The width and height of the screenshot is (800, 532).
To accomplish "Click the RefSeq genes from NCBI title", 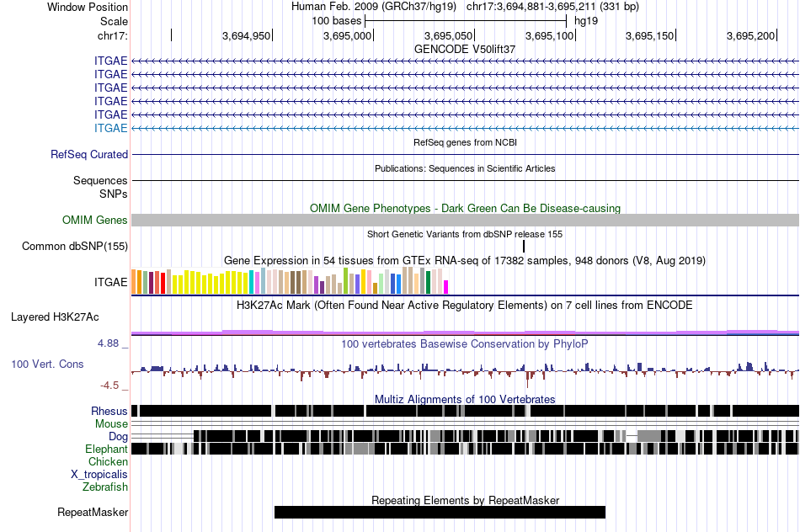I will click(x=465, y=142).
